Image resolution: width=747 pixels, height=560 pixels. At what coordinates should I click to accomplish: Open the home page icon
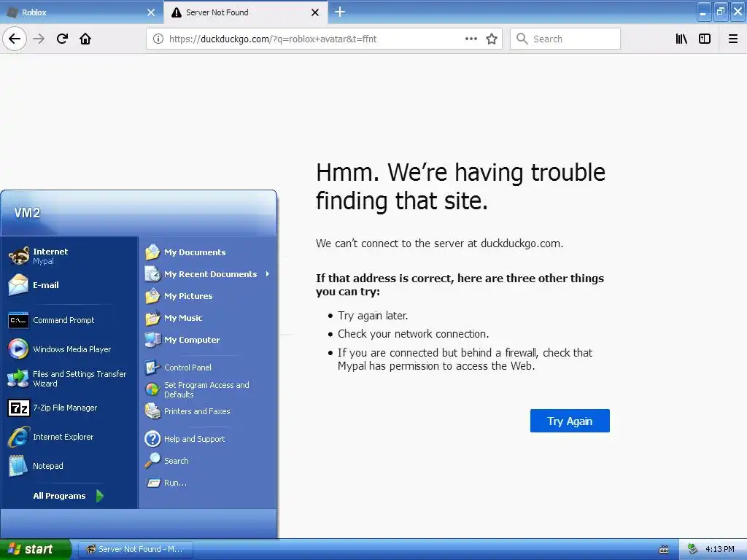click(x=85, y=39)
